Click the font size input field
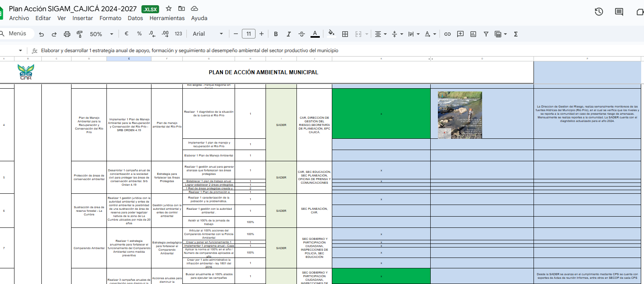Image resolution: width=644 pixels, height=284 pixels. click(249, 34)
